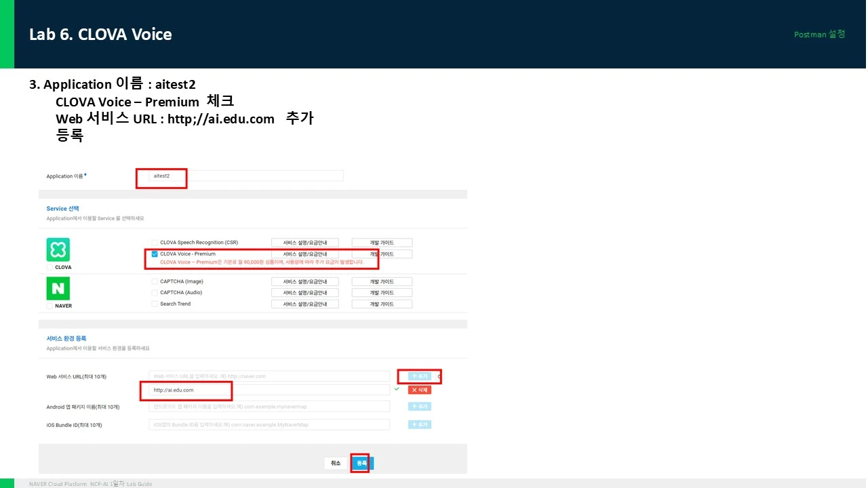
Task: Open 개발 가이드 for CAPTCHA (Audio)
Action: coord(382,293)
